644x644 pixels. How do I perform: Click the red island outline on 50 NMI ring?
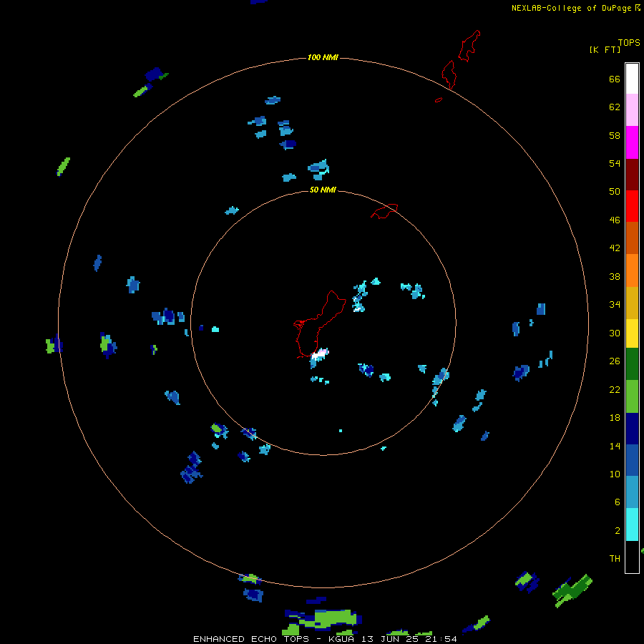[384, 211]
